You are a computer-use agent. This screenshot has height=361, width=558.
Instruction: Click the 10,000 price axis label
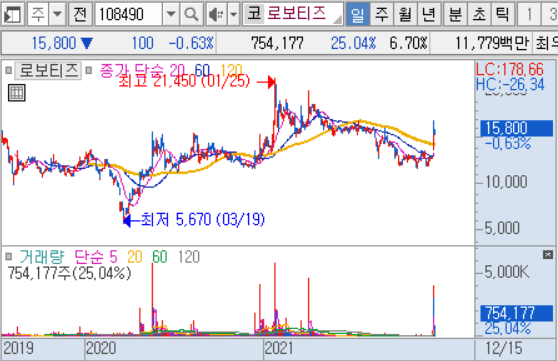click(x=506, y=182)
